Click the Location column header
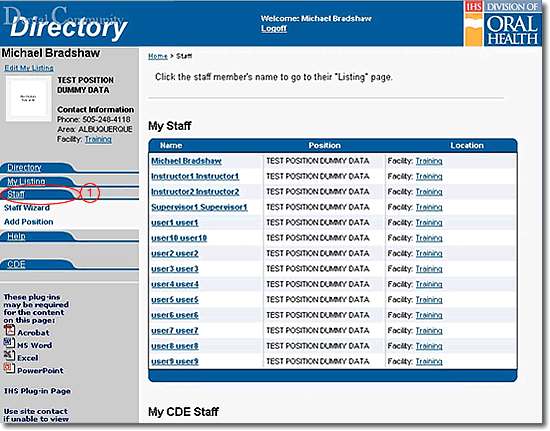 click(x=467, y=146)
